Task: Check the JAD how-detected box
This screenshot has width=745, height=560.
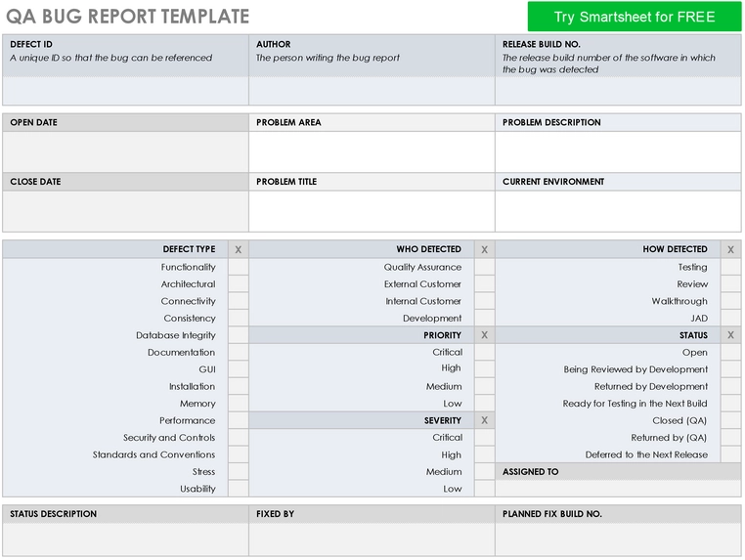Action: coord(730,319)
